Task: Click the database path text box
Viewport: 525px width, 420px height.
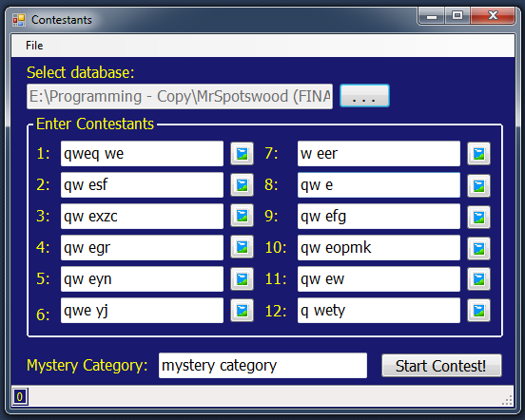Action: [180, 96]
